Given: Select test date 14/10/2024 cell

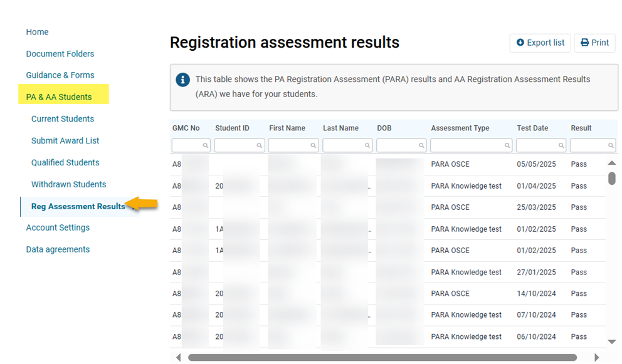Looking at the screenshot, I should [536, 294].
